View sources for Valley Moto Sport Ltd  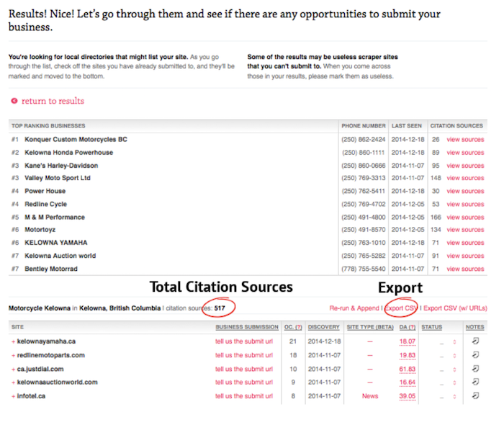point(465,178)
